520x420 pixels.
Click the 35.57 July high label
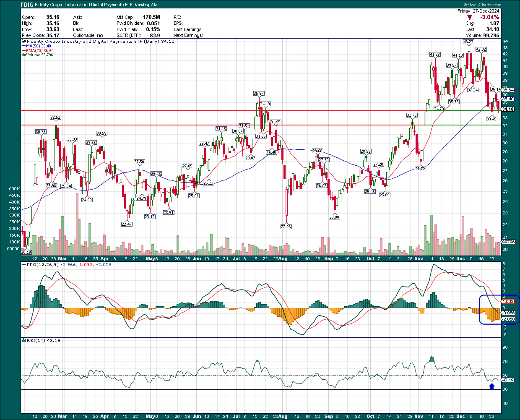[259, 94]
